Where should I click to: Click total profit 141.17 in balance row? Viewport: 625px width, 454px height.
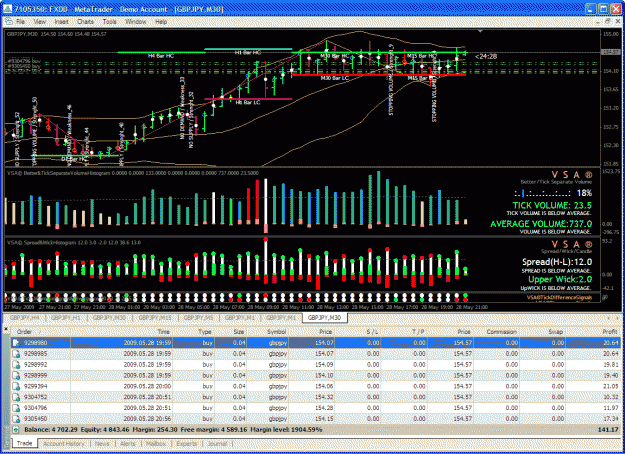[609, 430]
